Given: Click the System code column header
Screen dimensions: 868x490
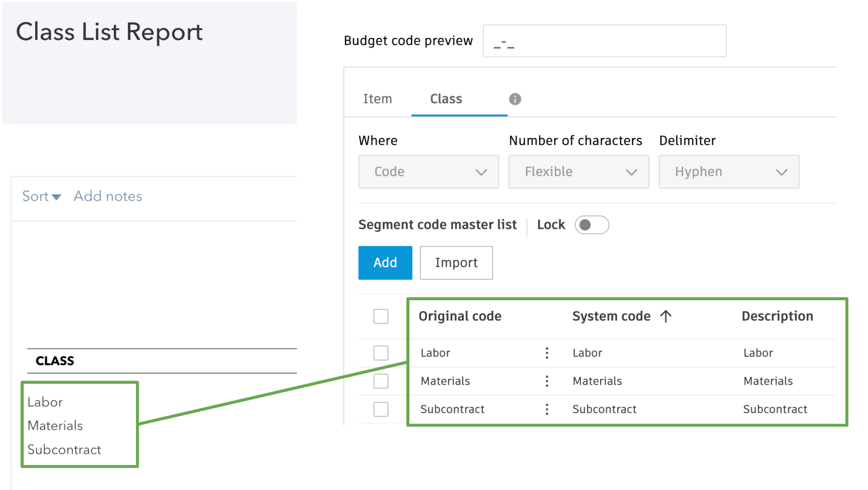Looking at the screenshot, I should [x=611, y=316].
